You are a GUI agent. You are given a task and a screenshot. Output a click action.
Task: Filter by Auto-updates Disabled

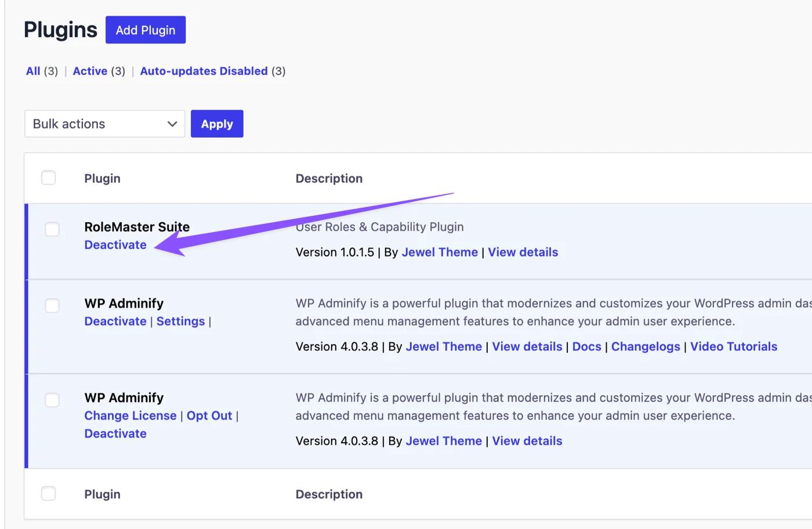pyautogui.click(x=204, y=71)
